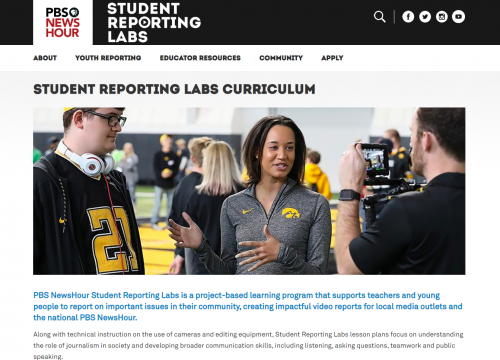Open the Educator Resources menu
500x360 pixels.
[200, 58]
